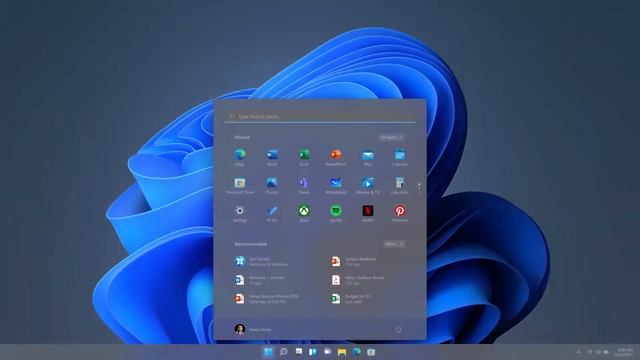Open Excel from pinned apps
640x360 pixels.
(x=304, y=157)
